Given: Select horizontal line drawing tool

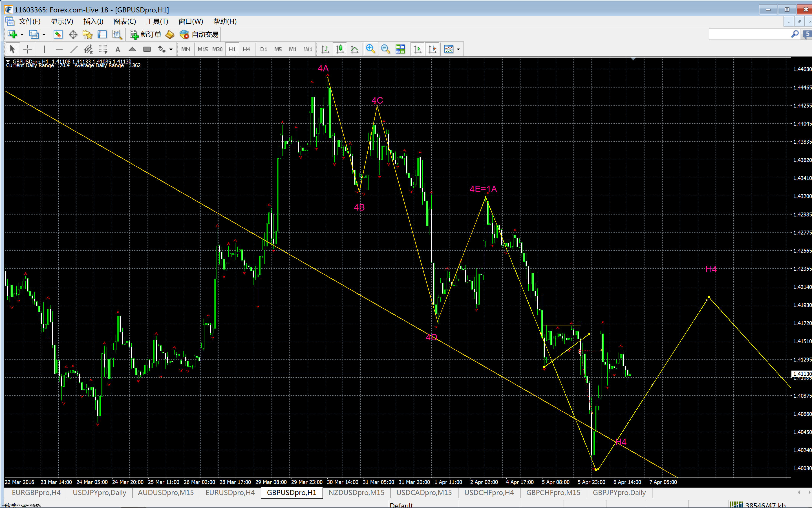Looking at the screenshot, I should (x=59, y=49).
